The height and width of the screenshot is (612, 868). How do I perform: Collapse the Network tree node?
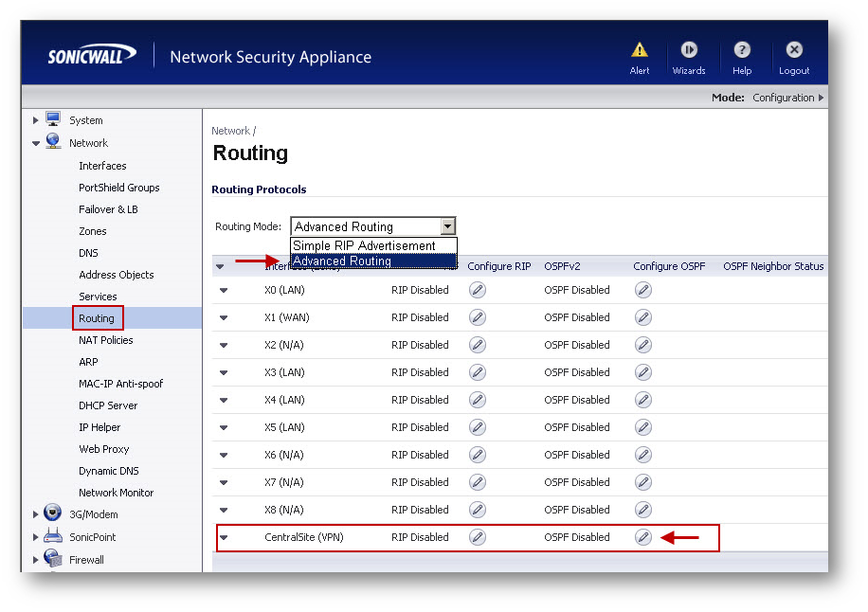click(36, 144)
